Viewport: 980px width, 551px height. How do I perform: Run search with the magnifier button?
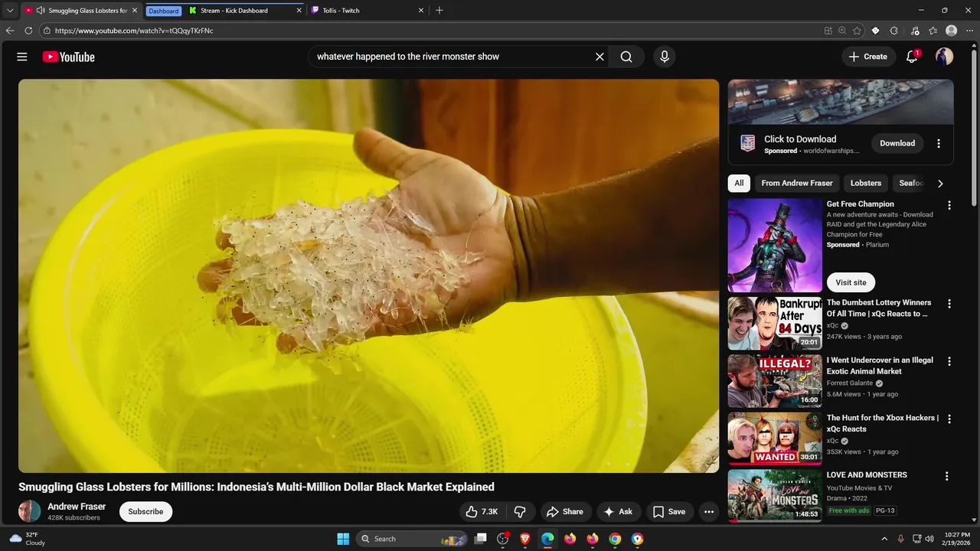click(x=626, y=57)
